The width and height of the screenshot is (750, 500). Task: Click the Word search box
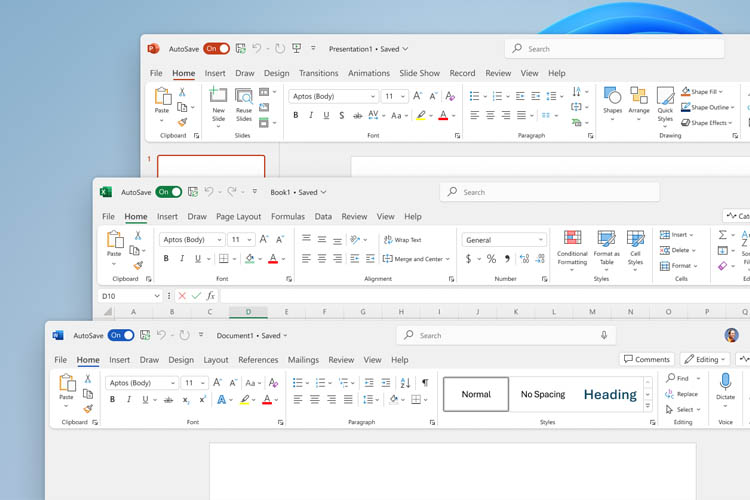coord(506,335)
